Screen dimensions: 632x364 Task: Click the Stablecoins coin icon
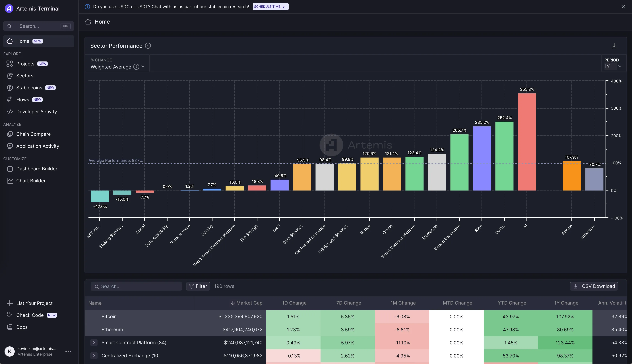pyautogui.click(x=10, y=88)
